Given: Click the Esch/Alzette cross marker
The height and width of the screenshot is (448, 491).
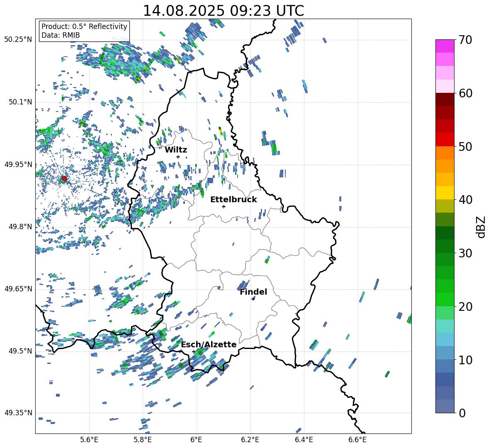Looking at the screenshot, I should click(x=194, y=351).
